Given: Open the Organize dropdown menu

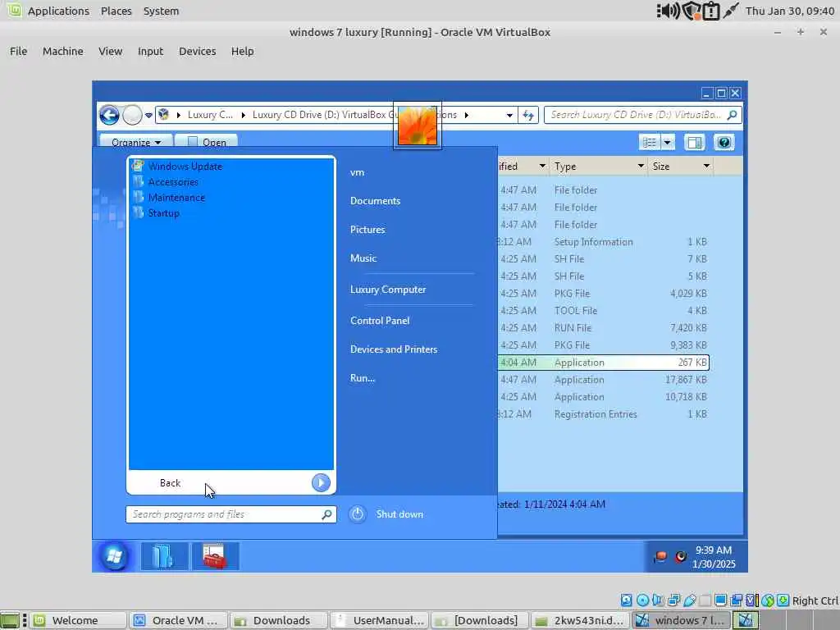Looking at the screenshot, I should (x=136, y=142).
